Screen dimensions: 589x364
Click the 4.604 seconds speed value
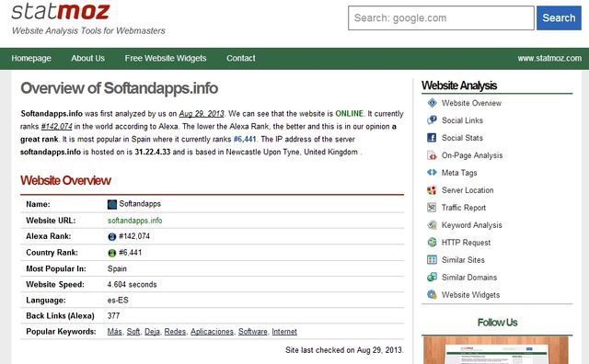click(132, 284)
